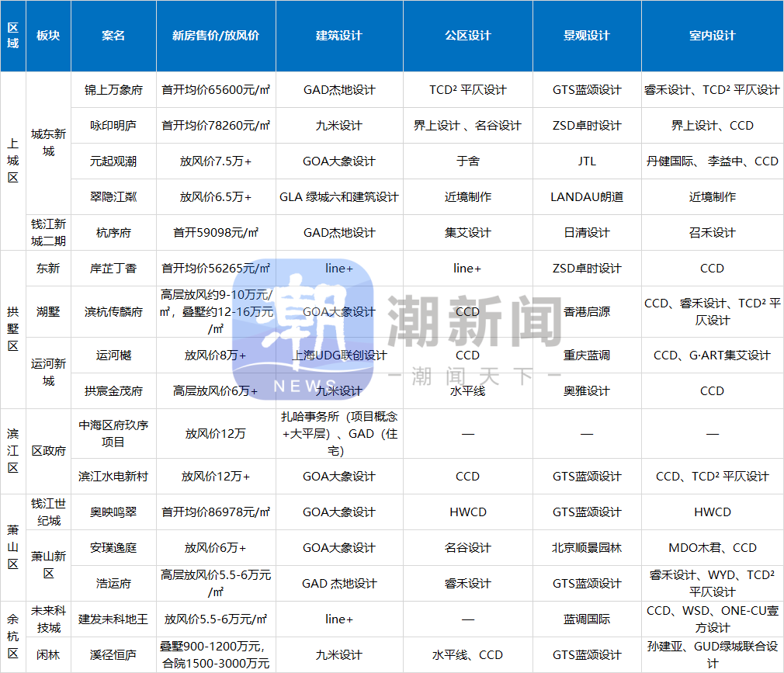This screenshot has height=673, width=784.
Task: Click the price '首开59098元/㎡'
Action: click(216, 233)
